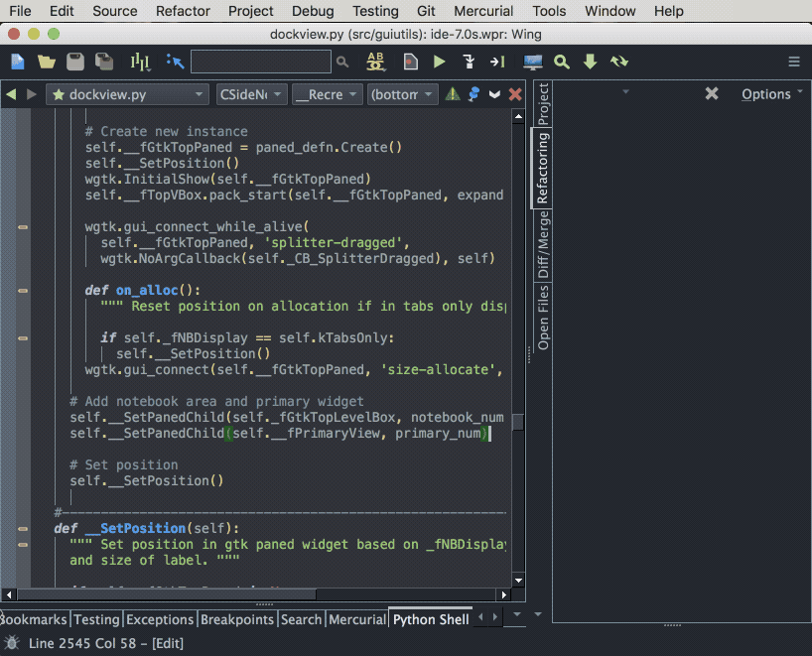Click the bug icon in status bar
812x656 pixels.
(x=11, y=643)
